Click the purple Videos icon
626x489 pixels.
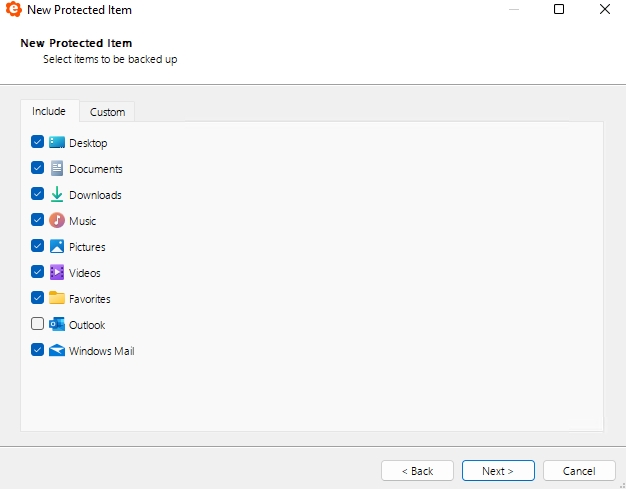tap(57, 272)
